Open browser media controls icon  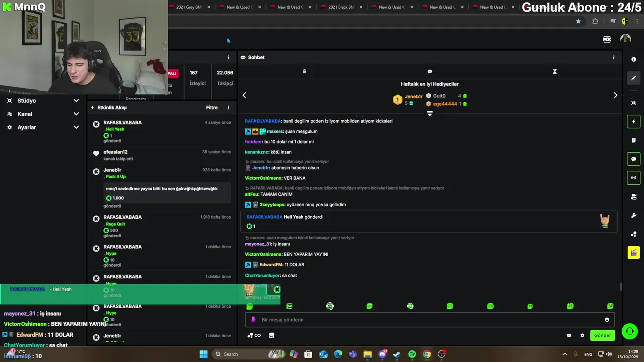coord(613,21)
